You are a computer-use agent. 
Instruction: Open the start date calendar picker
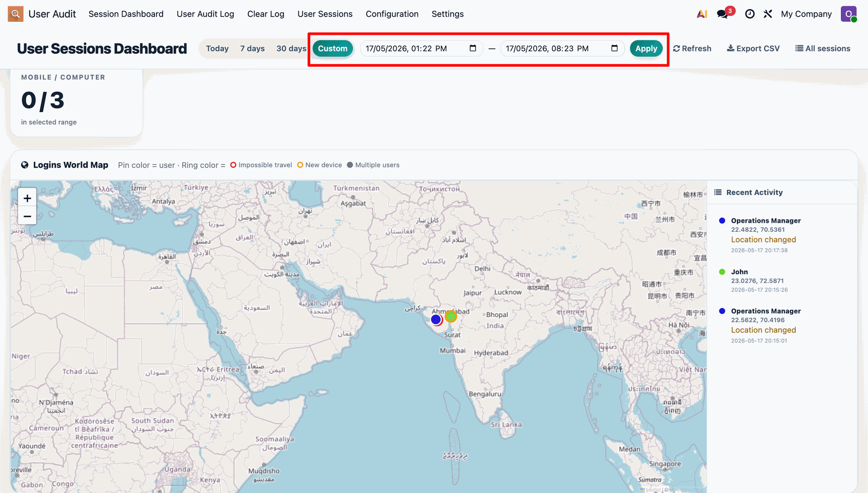[x=473, y=48]
